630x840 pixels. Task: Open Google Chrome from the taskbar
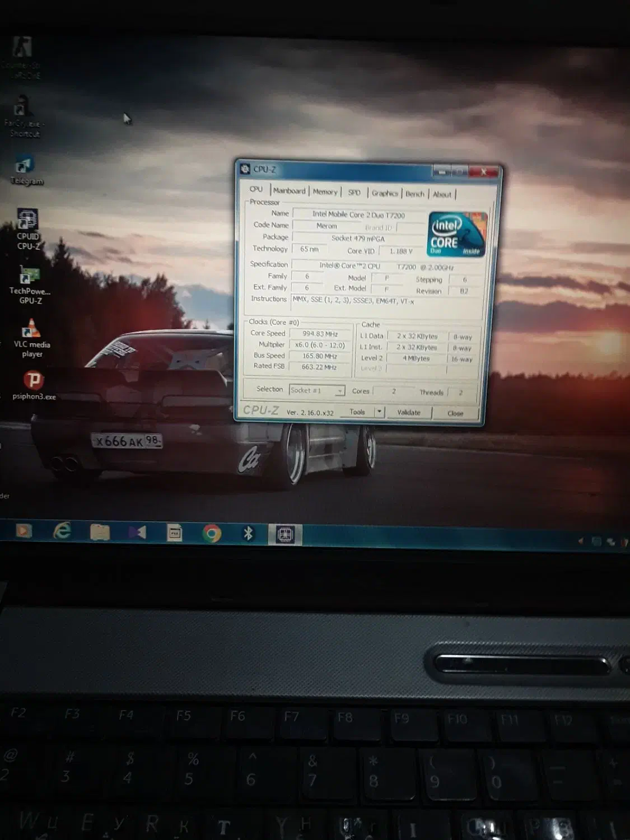coord(212,533)
